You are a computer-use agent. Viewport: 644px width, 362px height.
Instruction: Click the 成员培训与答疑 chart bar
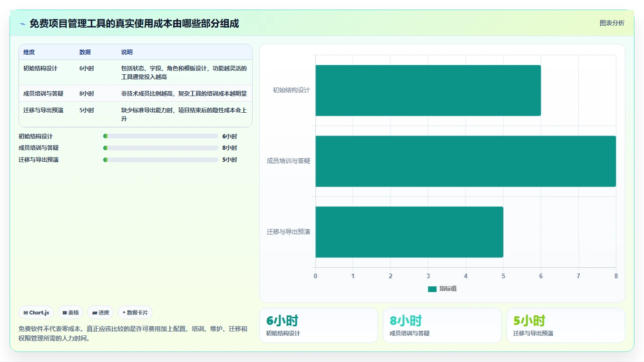(466, 161)
